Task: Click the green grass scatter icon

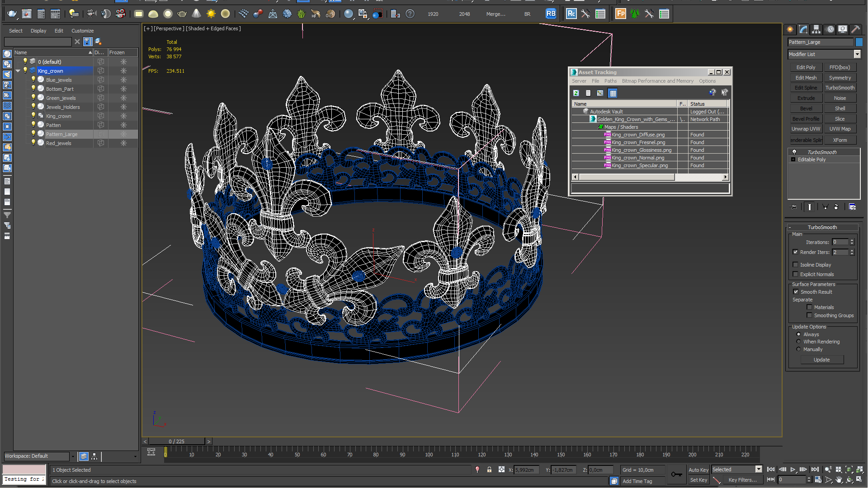Action: tap(301, 14)
